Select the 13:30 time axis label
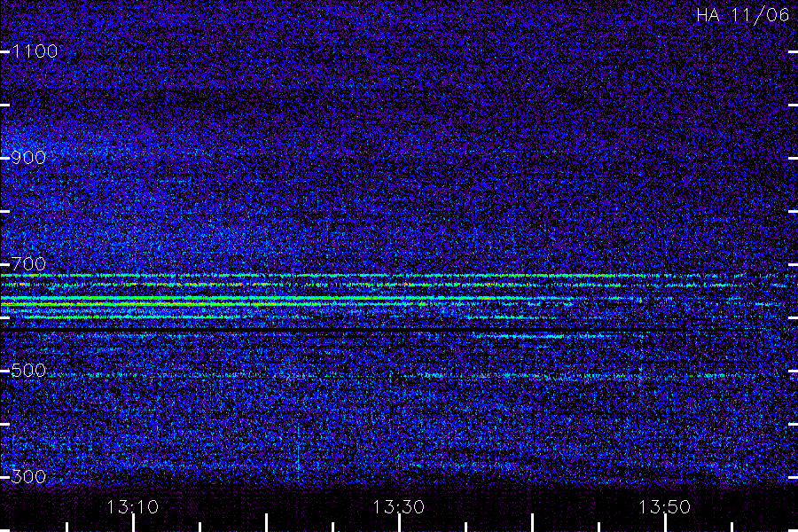Image resolution: width=798 pixels, height=532 pixels. coord(398,506)
